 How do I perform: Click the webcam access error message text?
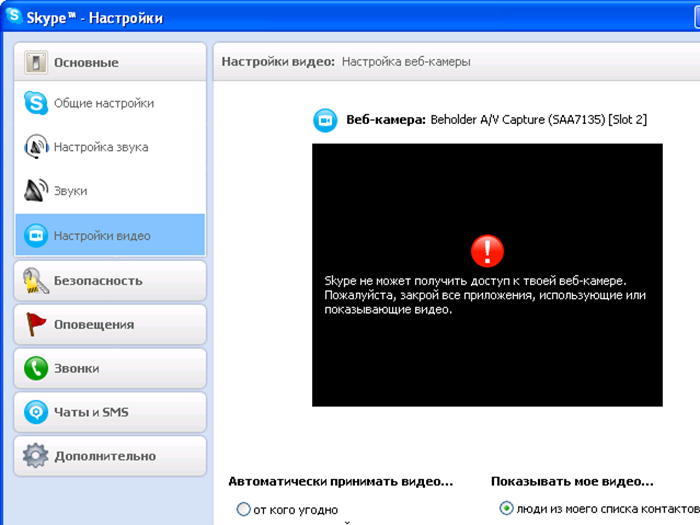[485, 295]
